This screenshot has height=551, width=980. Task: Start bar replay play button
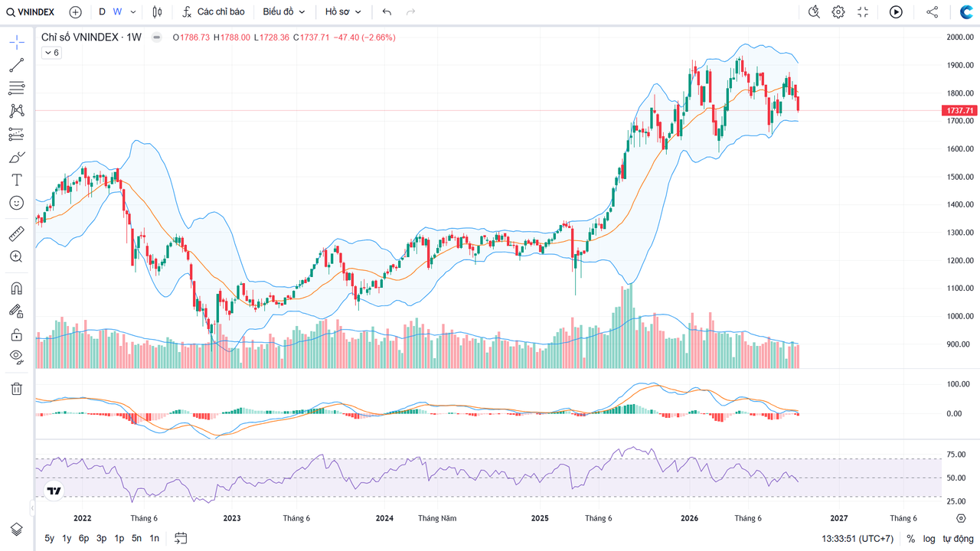tap(896, 12)
